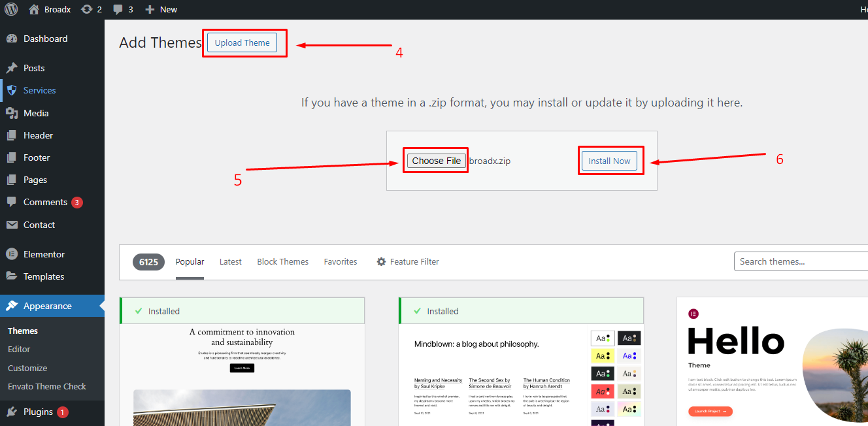Select the Hello theme thumbnail

pyautogui.click(x=773, y=361)
